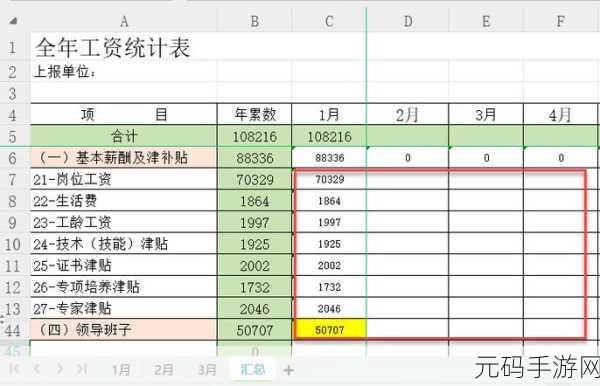Select row 10 header

(x=12, y=244)
